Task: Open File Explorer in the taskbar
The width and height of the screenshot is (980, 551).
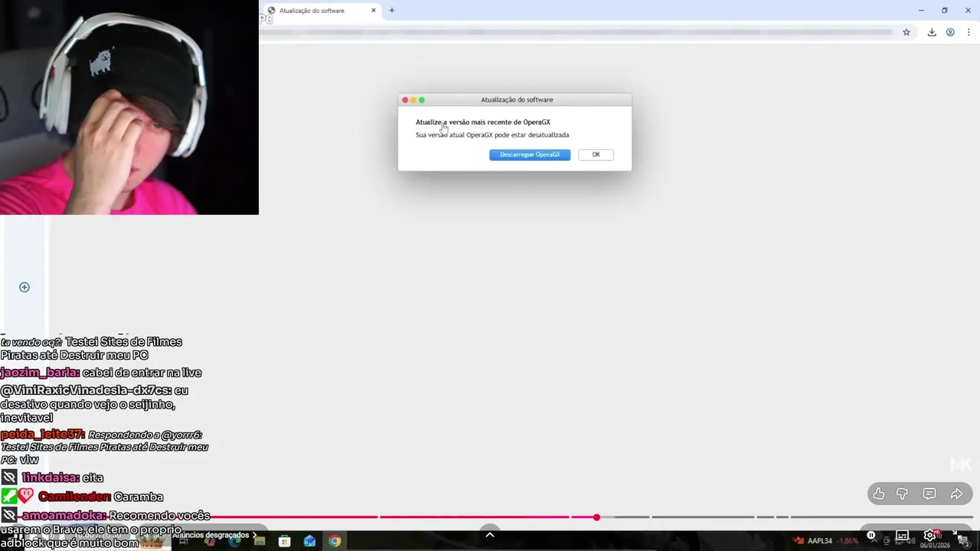Action: 260,541
